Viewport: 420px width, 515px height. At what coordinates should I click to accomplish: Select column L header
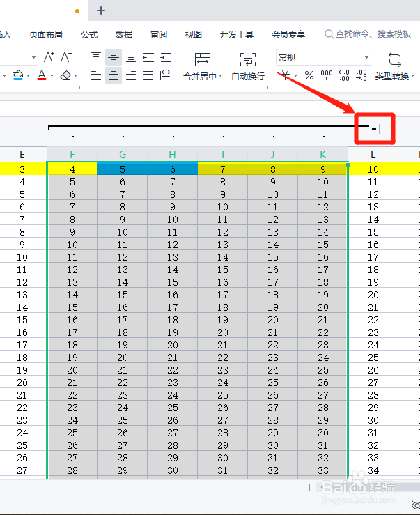tap(373, 155)
